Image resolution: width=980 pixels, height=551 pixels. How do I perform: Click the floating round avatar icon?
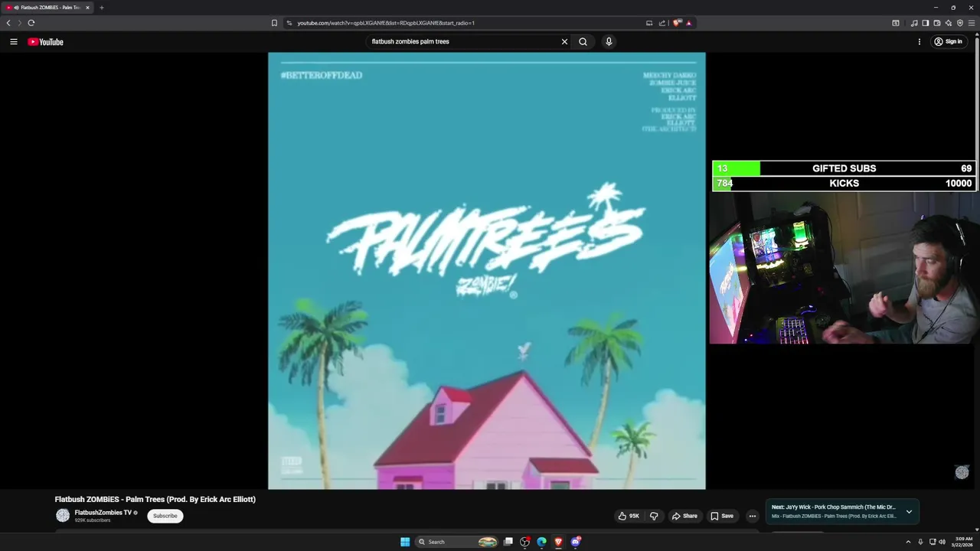(962, 472)
